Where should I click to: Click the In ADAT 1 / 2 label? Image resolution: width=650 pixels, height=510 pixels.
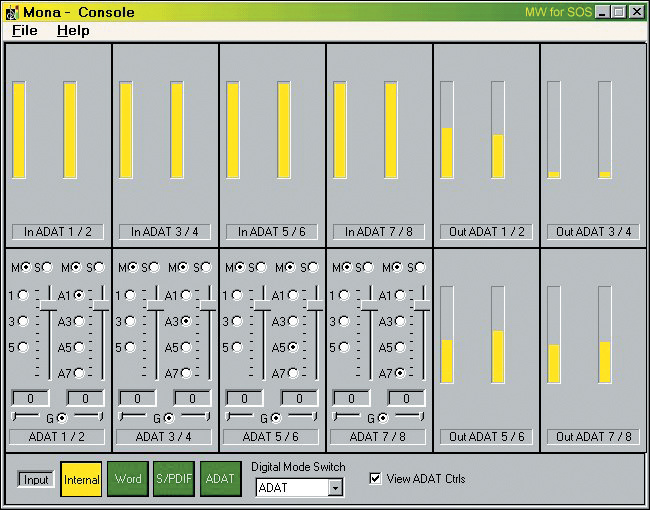pyautogui.click(x=58, y=232)
